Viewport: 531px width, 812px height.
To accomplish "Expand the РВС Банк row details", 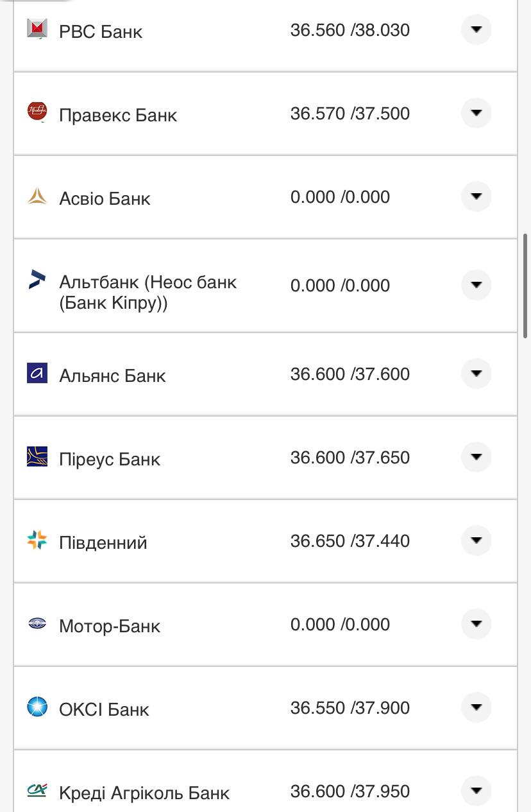I will click(476, 30).
